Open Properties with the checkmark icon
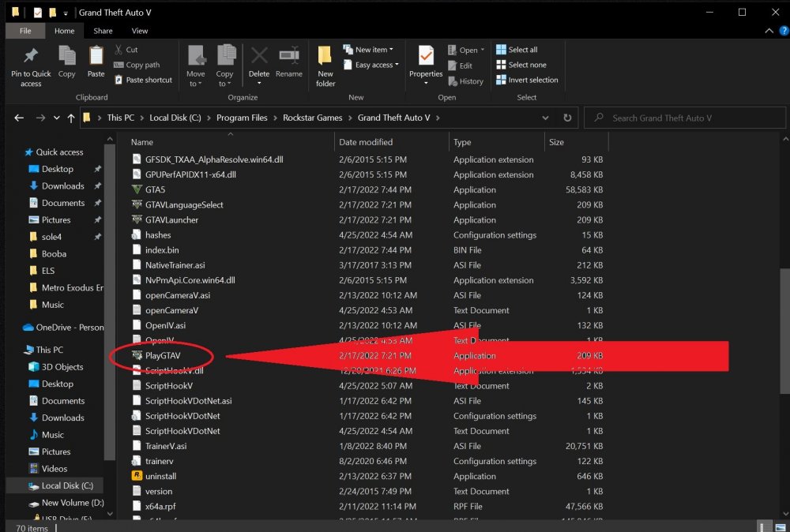The image size is (790, 532). coord(426,57)
